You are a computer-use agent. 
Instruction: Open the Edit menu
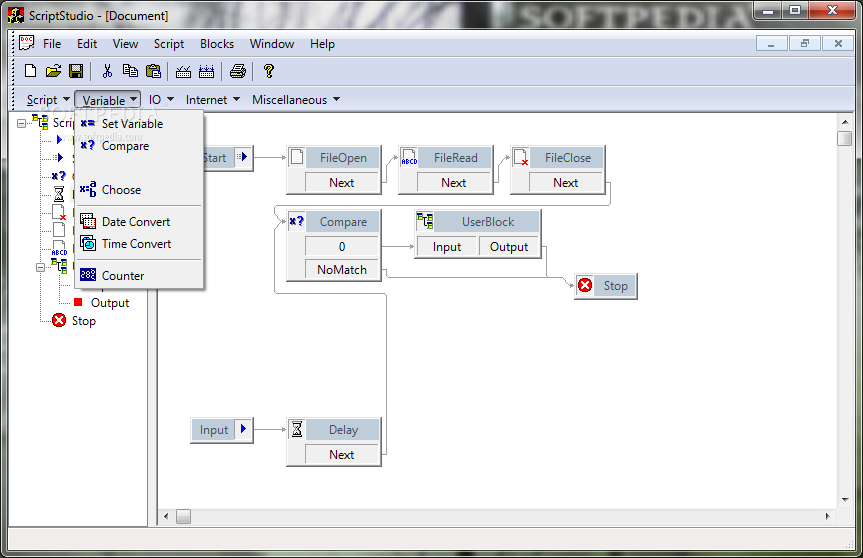click(87, 44)
